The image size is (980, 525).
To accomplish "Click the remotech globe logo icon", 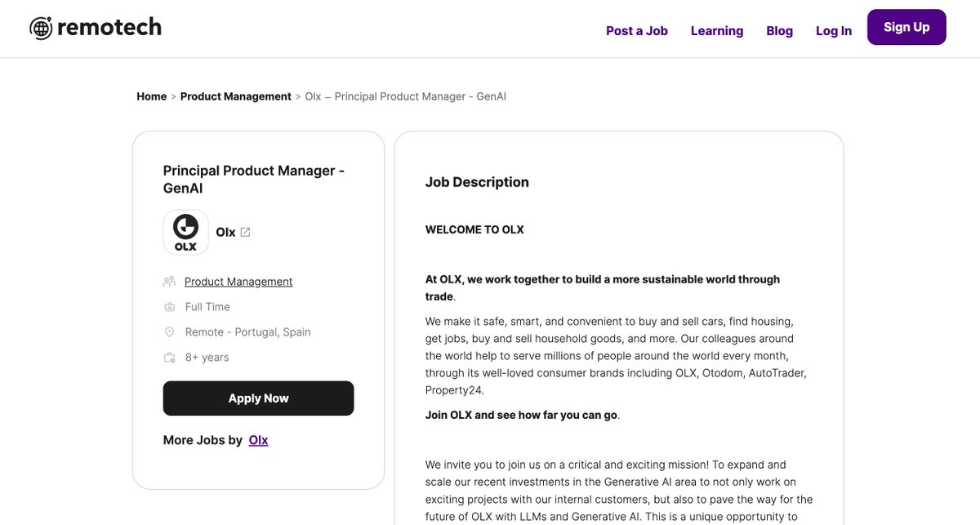I will (x=41, y=29).
